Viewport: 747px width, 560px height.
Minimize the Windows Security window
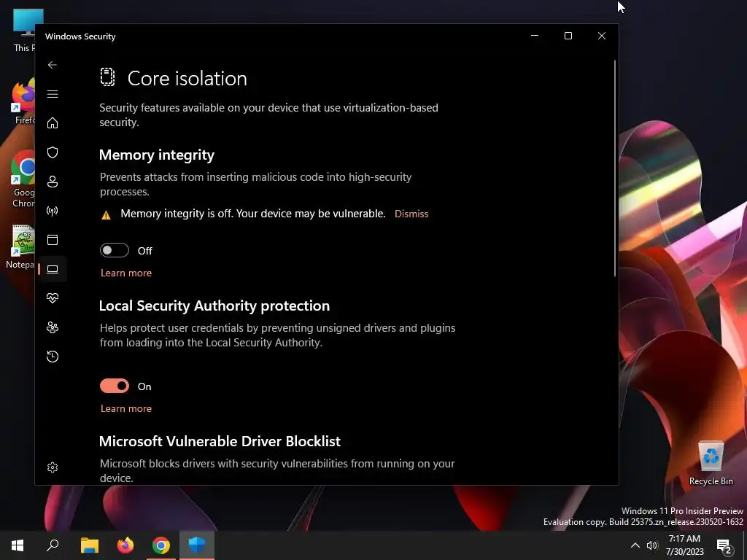pyautogui.click(x=535, y=36)
